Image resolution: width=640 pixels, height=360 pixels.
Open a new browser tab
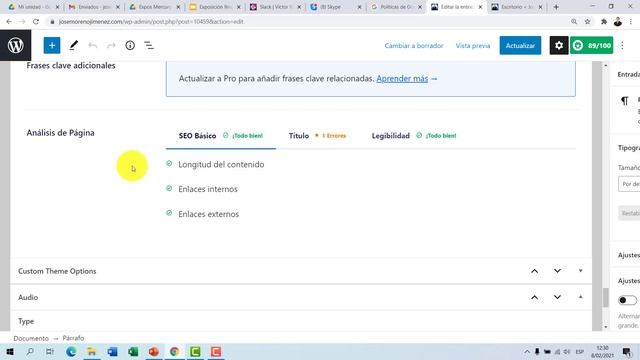(x=556, y=7)
